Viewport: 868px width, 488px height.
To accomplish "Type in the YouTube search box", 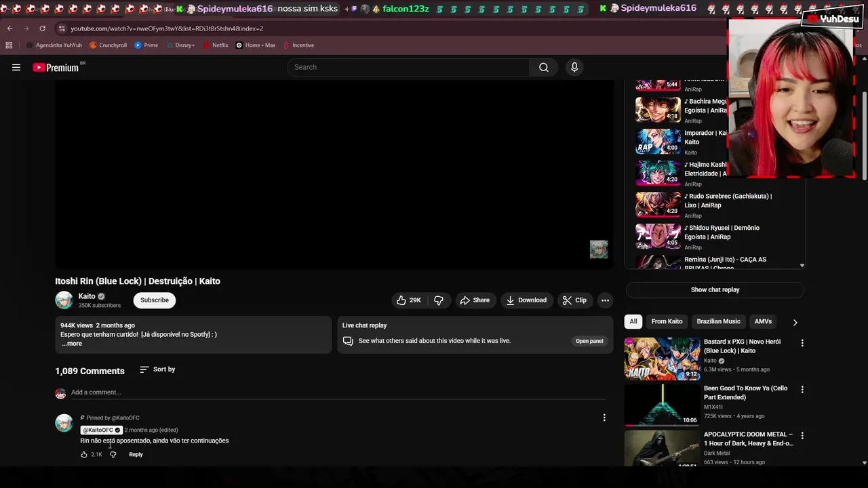I will coord(408,67).
